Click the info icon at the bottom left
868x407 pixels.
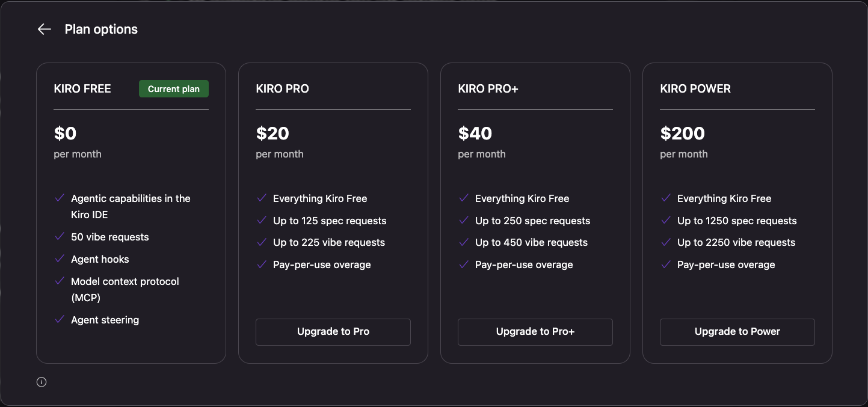coord(42,382)
